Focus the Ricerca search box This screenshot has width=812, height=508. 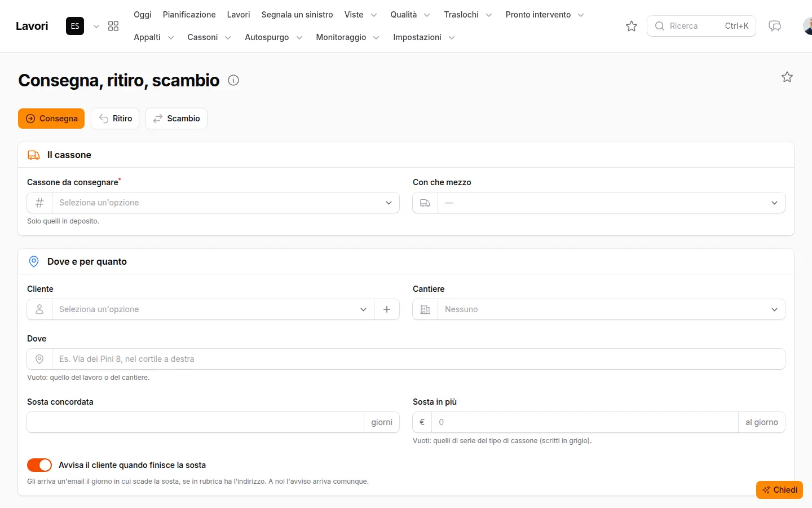[701, 26]
